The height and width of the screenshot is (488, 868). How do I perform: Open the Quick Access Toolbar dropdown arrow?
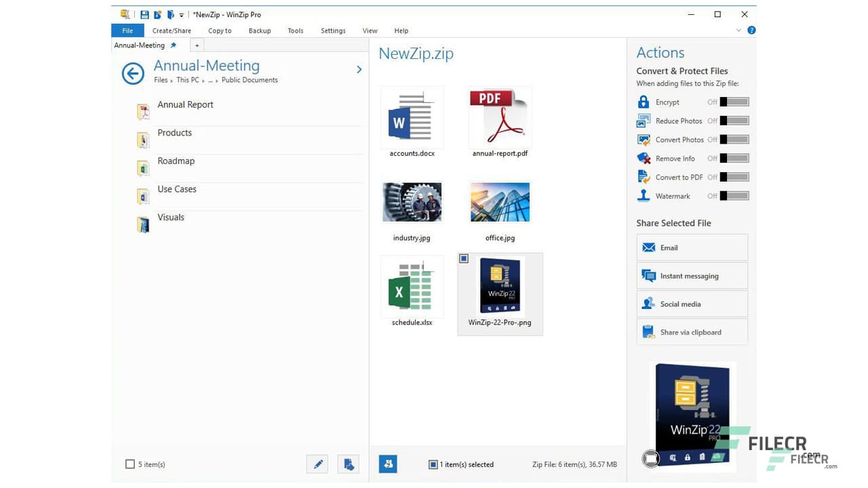pyautogui.click(x=180, y=14)
